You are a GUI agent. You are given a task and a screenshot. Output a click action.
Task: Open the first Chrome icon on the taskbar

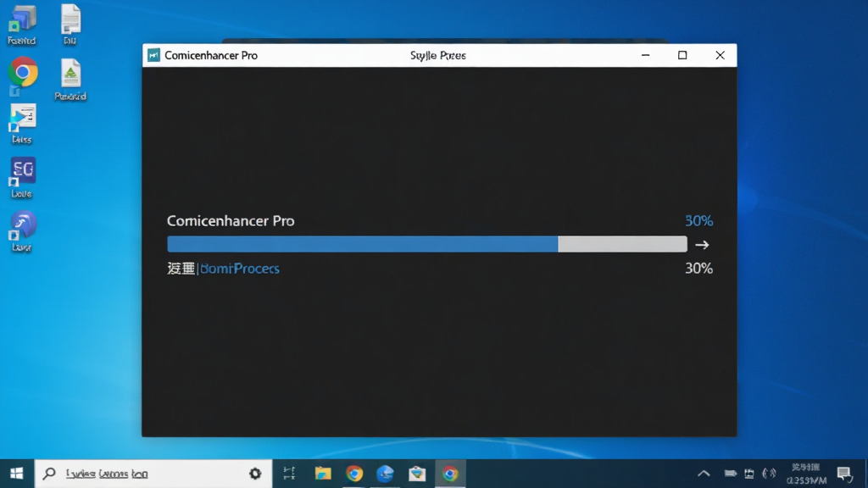pyautogui.click(x=354, y=474)
